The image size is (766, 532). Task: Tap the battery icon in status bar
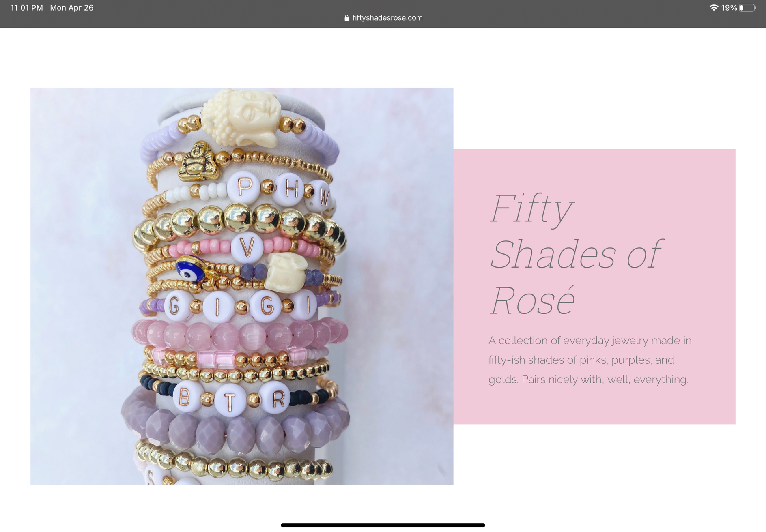[x=747, y=8]
